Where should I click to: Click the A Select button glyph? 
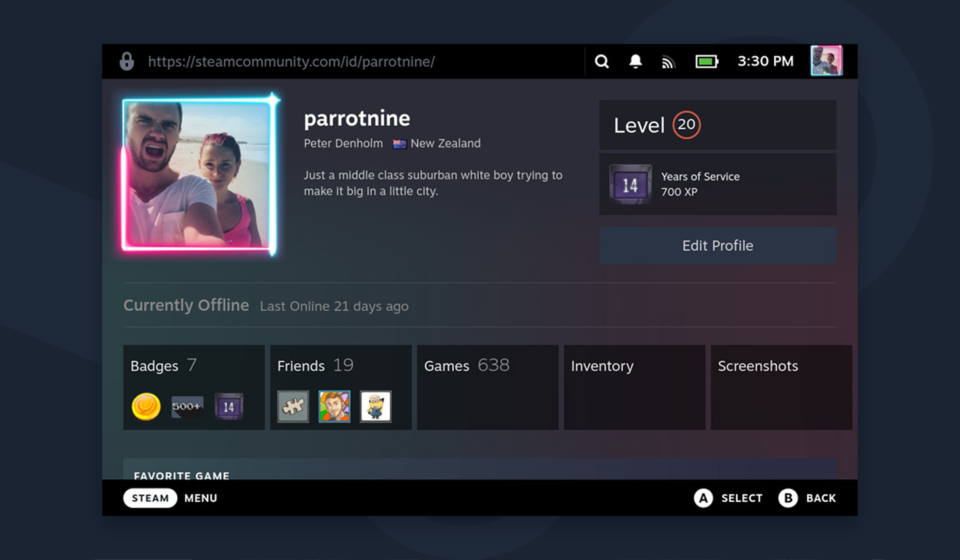(703, 498)
